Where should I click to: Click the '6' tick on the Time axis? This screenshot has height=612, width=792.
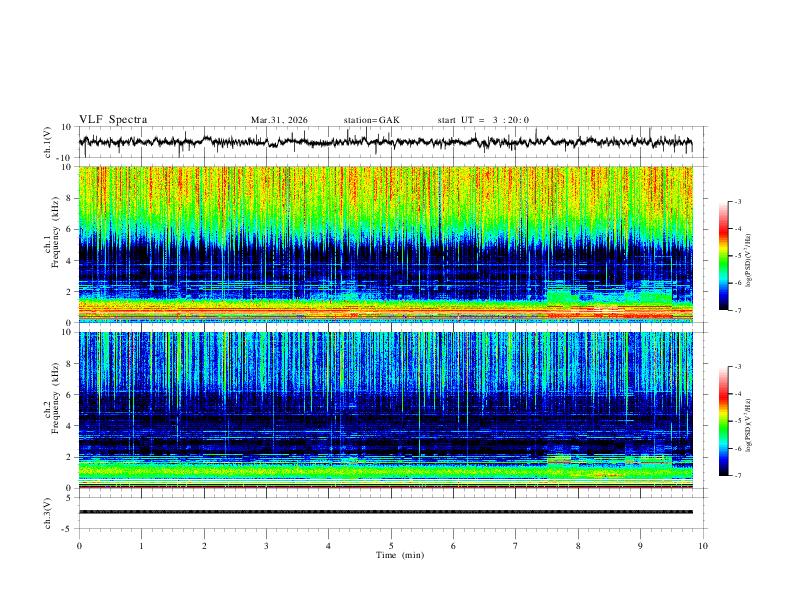tap(453, 546)
